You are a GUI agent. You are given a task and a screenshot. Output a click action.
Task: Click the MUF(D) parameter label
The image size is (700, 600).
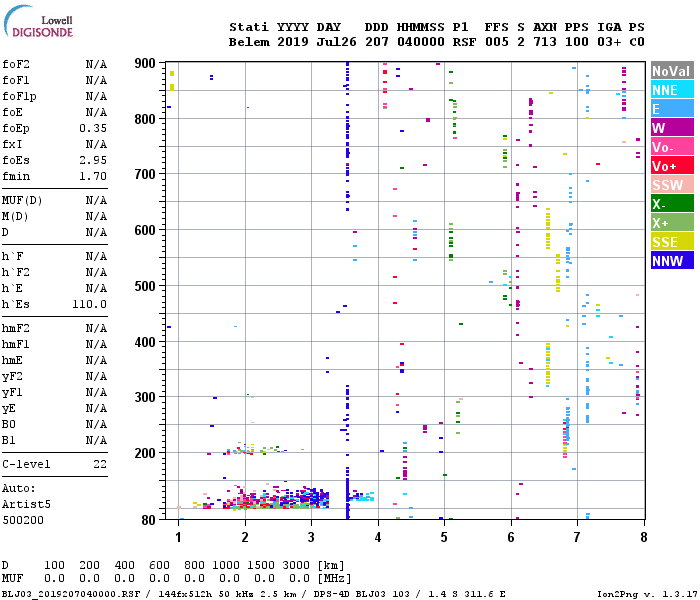[x=22, y=200]
